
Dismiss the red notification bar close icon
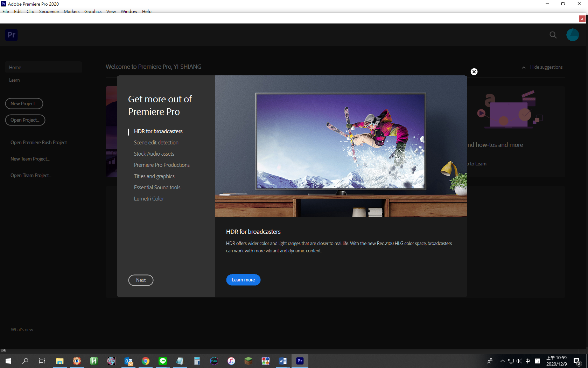pyautogui.click(x=582, y=19)
